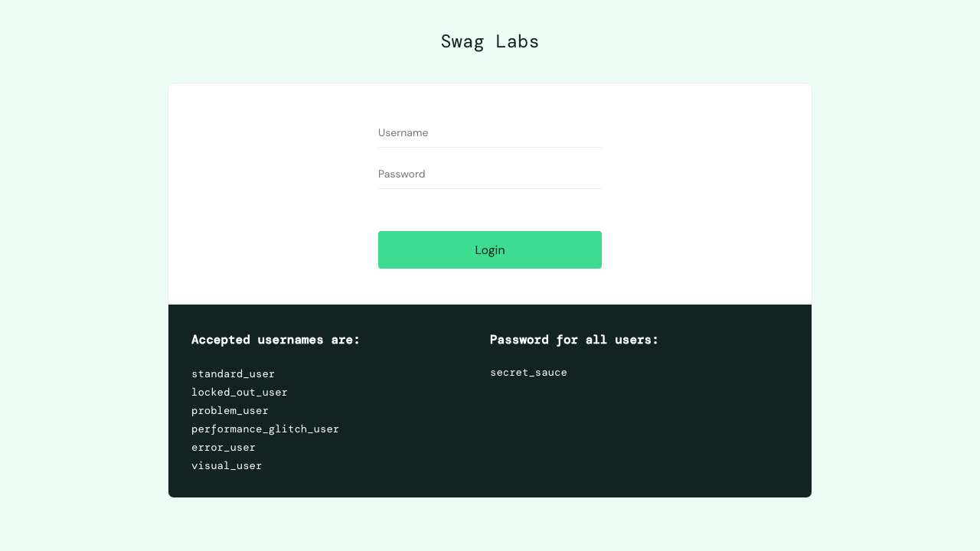Click the Accepted usernames are heading
This screenshot has width=980, height=551.
[x=276, y=340]
